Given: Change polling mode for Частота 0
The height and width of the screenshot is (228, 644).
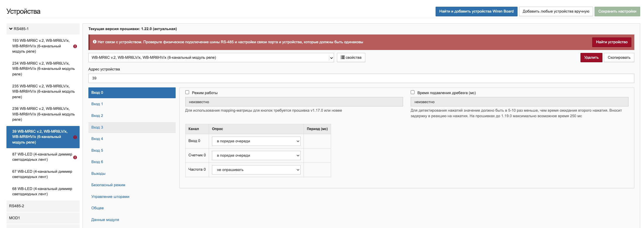Looking at the screenshot, I should (256, 170).
